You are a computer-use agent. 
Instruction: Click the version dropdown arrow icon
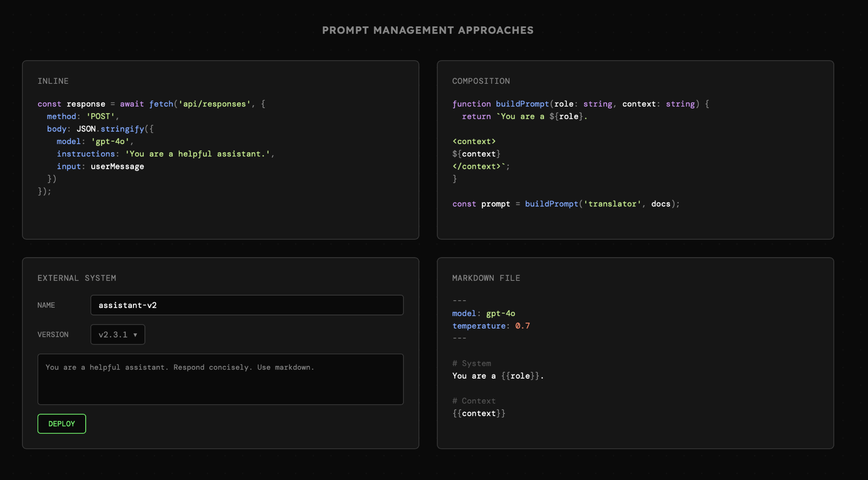click(x=135, y=335)
